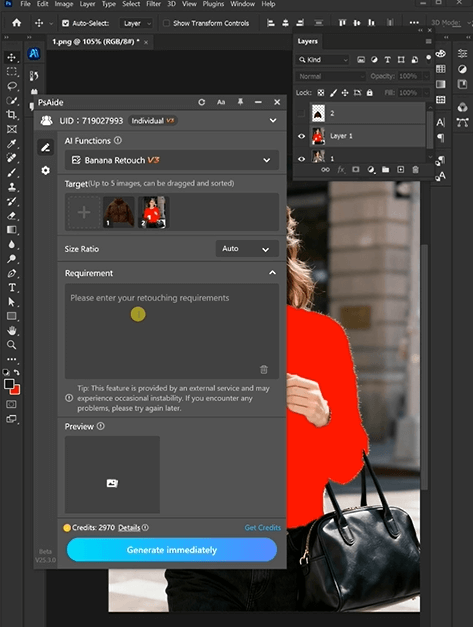Viewport: 473px width, 627px height.
Task: Toggle the Auto-Select checkbox
Action: 65,23
